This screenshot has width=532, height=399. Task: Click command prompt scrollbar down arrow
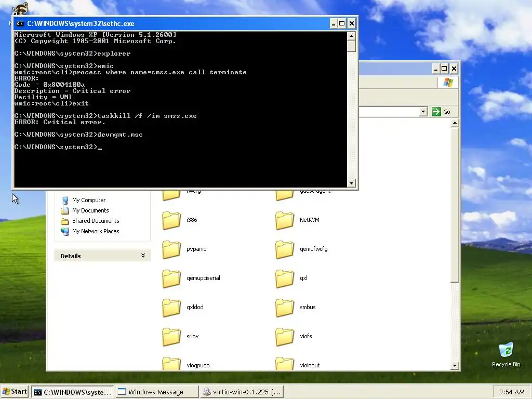(x=352, y=183)
